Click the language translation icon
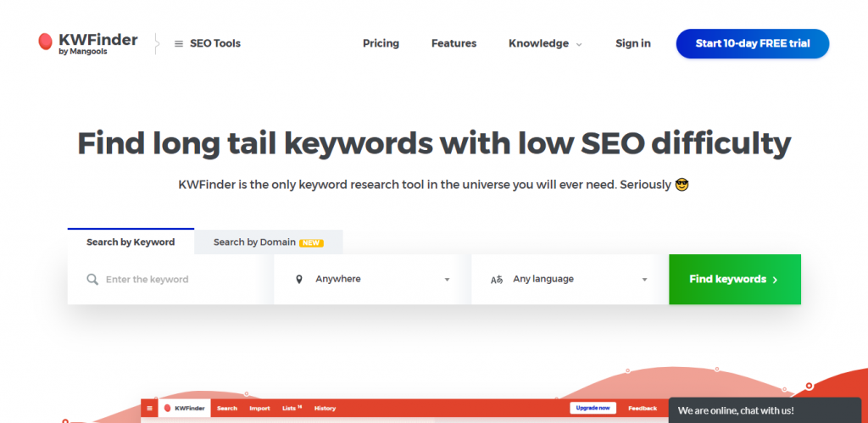Viewport: 868px width, 423px height. (497, 280)
